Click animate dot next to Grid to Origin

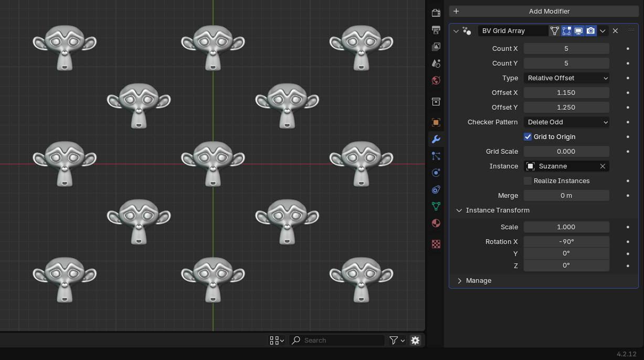click(x=628, y=137)
